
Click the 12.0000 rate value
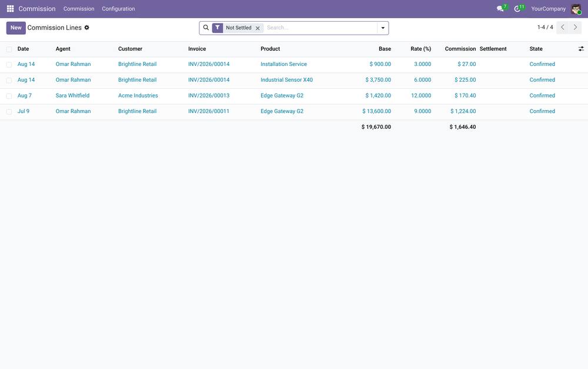pos(421,96)
